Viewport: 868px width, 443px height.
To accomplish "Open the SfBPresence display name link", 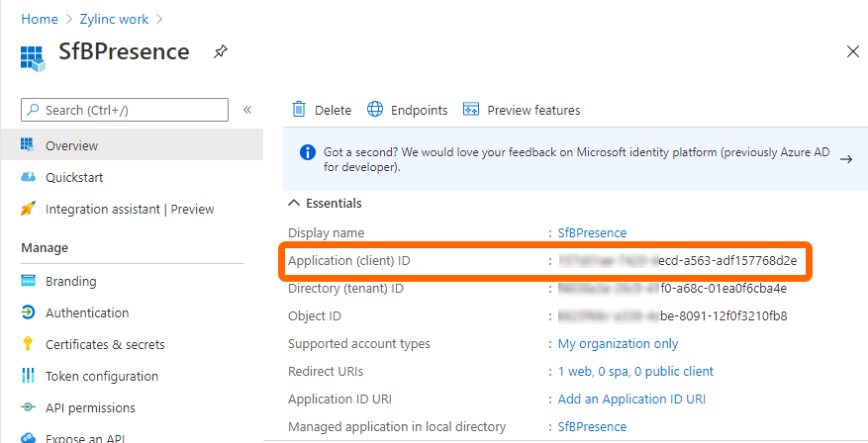I will click(x=592, y=232).
